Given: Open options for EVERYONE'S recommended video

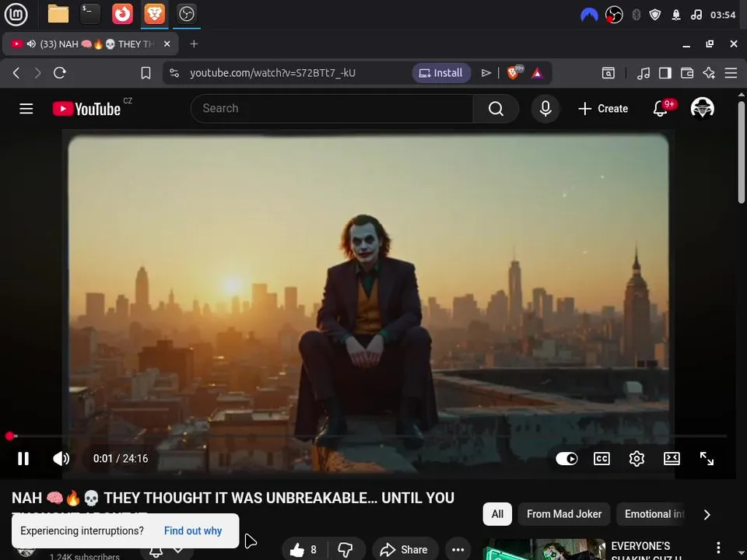Looking at the screenshot, I should click(x=718, y=548).
